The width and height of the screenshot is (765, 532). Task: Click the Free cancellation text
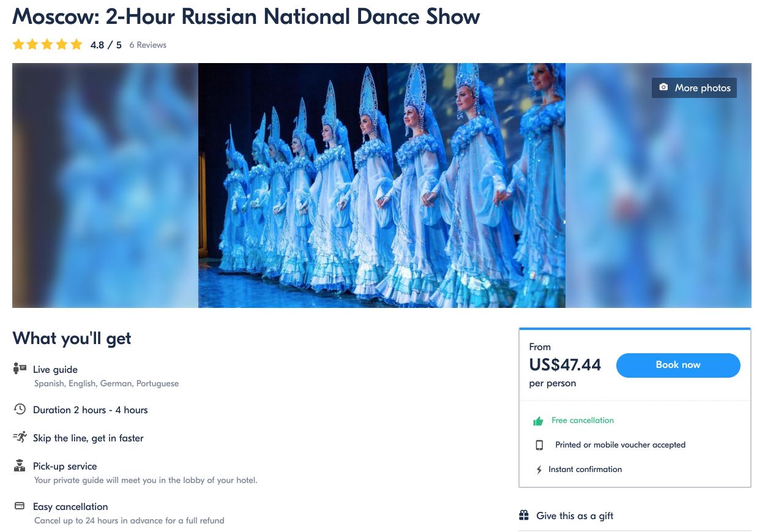[583, 421]
